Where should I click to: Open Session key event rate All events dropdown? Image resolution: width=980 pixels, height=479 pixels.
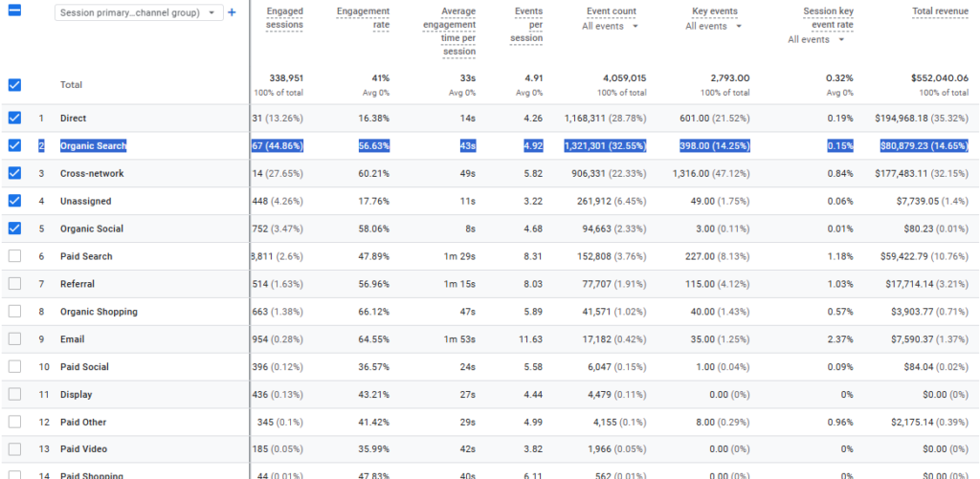tap(816, 39)
